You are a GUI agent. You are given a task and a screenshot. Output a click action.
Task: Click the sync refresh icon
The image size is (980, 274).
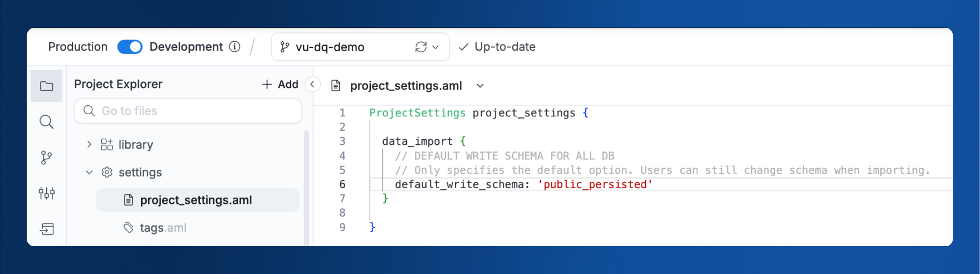click(x=421, y=47)
